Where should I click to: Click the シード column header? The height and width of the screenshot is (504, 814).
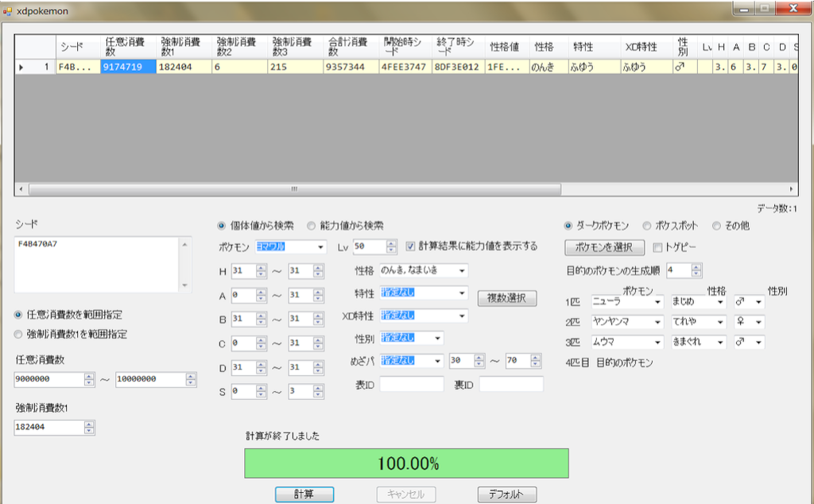coord(78,47)
